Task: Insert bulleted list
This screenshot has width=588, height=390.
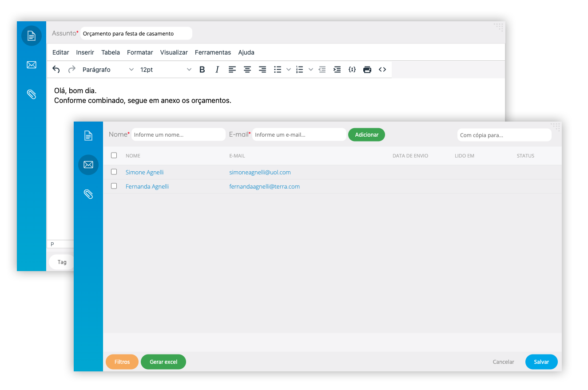Action: pyautogui.click(x=278, y=69)
